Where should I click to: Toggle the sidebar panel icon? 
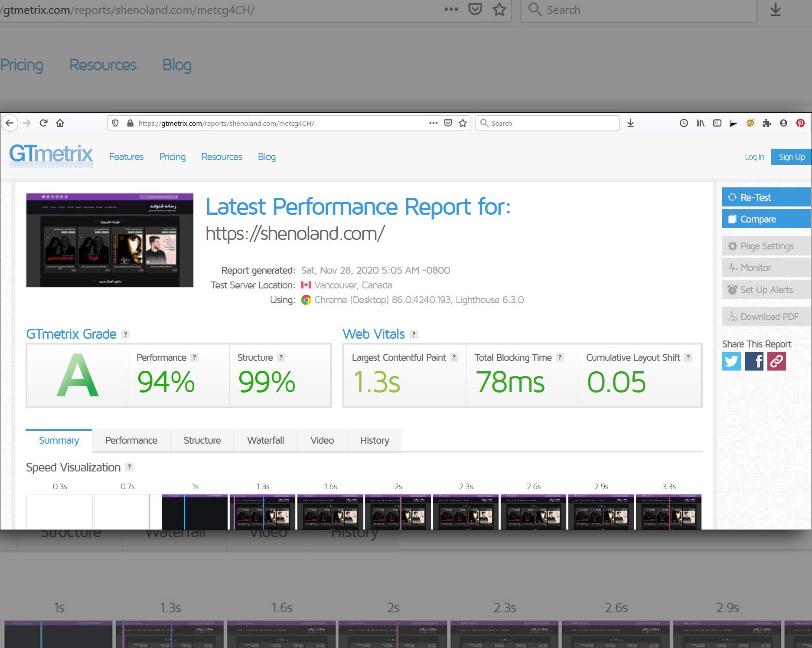(717, 123)
